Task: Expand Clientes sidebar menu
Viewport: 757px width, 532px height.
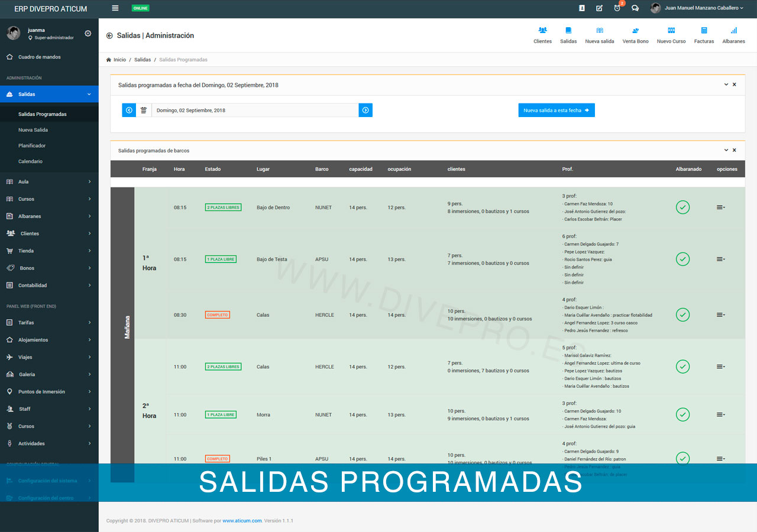Action: [49, 233]
